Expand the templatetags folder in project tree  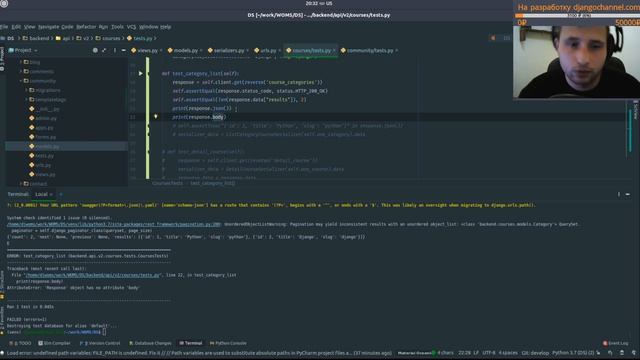click(27, 100)
